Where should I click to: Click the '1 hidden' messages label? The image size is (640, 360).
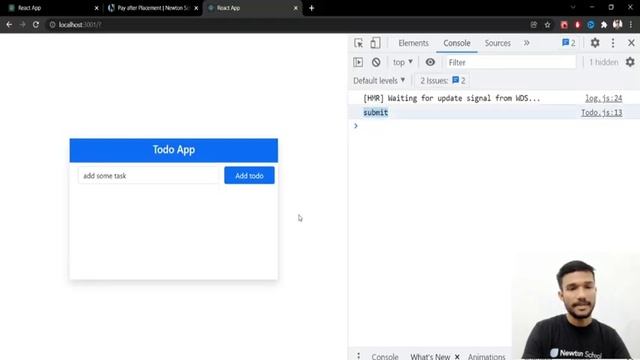pos(604,62)
